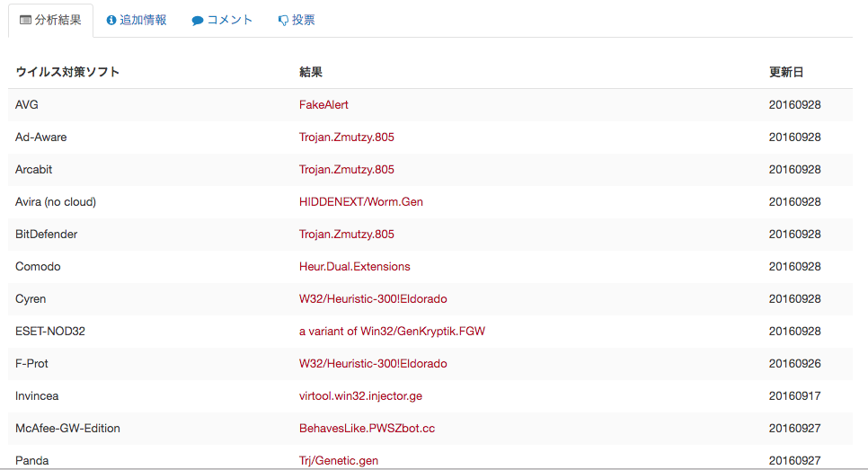
Task: Open the コメント tab
Action: (x=222, y=21)
